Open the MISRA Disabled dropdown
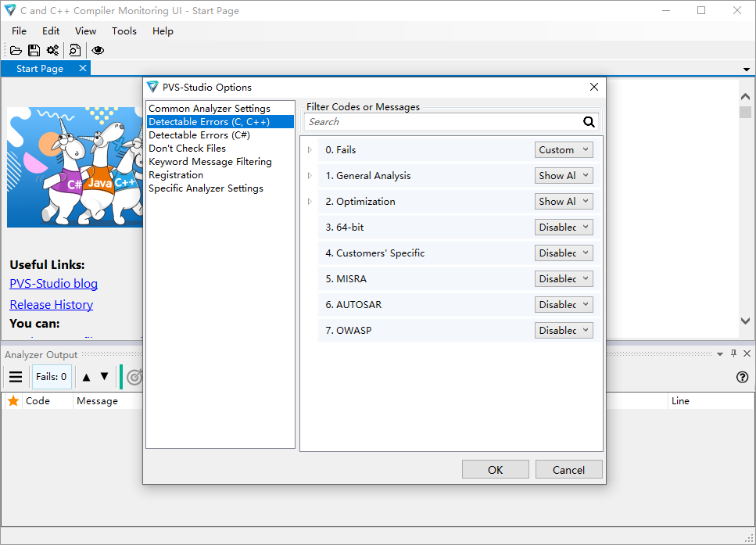The height and width of the screenshot is (545, 756). 564,279
